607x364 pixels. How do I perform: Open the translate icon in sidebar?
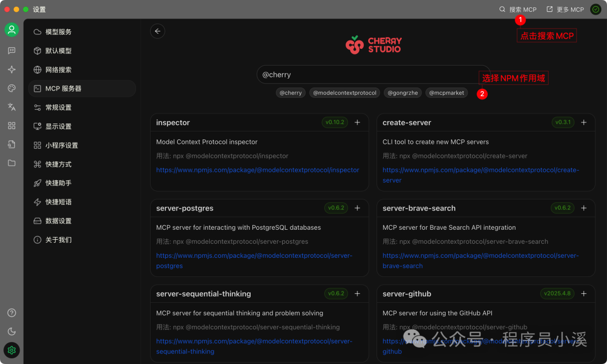[11, 107]
